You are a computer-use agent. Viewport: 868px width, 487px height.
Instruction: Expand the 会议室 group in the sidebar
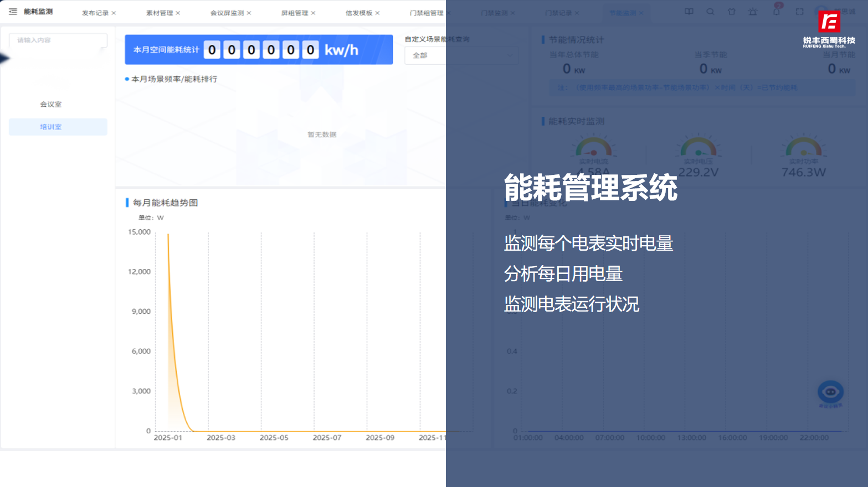pyautogui.click(x=49, y=104)
